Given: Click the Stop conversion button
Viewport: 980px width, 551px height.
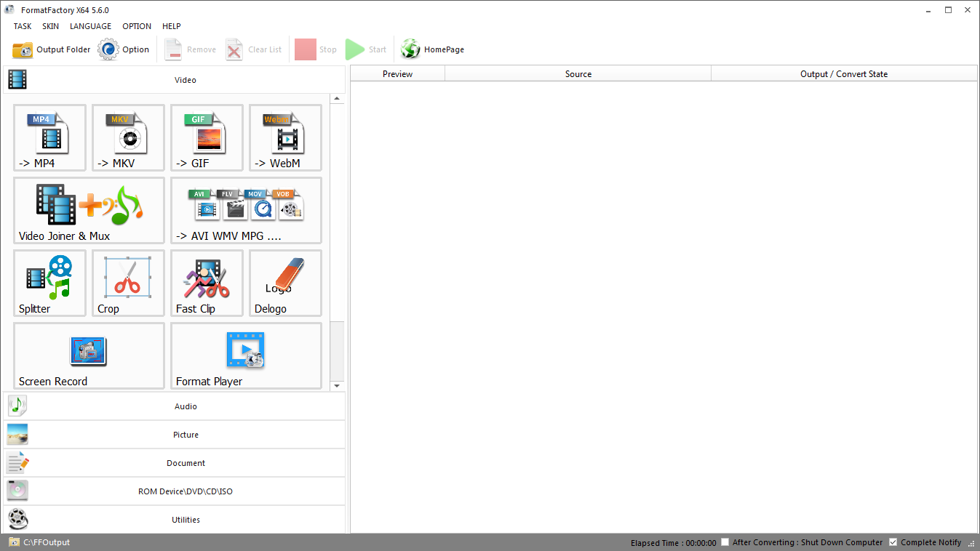Looking at the screenshot, I should point(316,49).
